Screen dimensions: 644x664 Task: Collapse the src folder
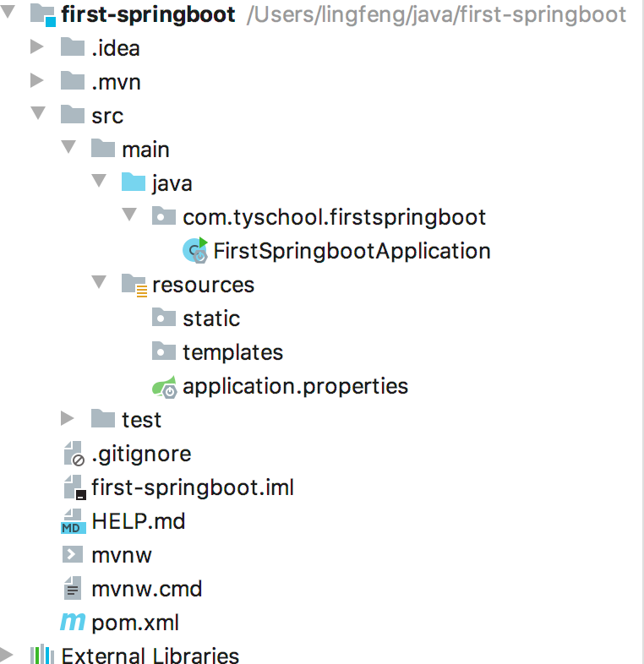pos(36,115)
